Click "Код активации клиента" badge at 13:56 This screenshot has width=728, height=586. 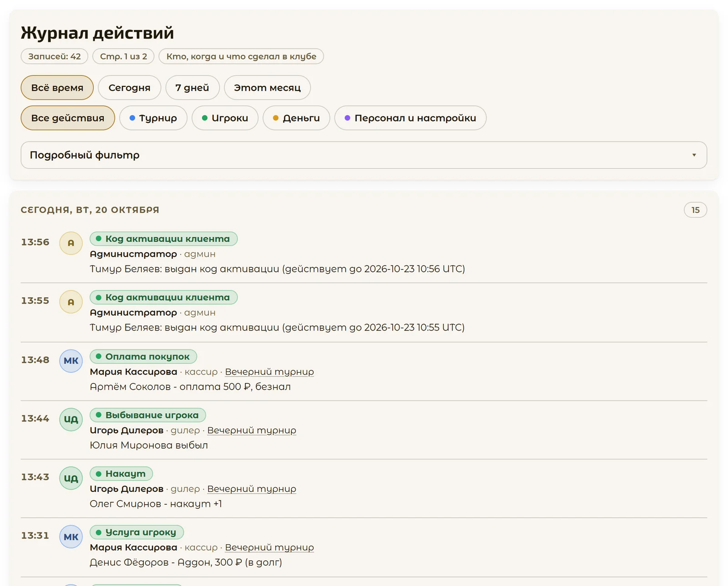(x=164, y=239)
